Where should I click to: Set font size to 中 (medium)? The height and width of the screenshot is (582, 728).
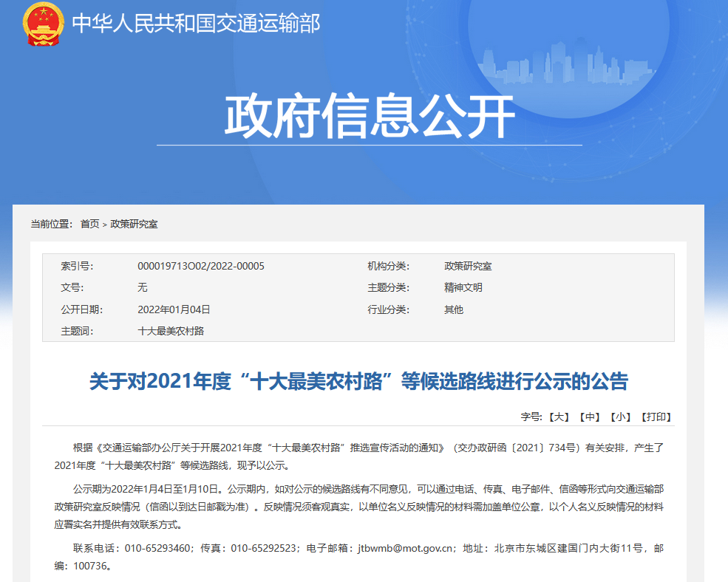[x=589, y=417]
